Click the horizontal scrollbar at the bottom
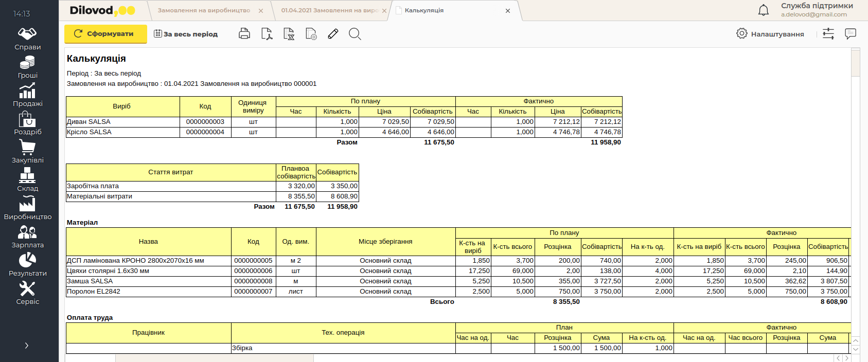Viewport: 868px width, 362px height. pos(215,358)
